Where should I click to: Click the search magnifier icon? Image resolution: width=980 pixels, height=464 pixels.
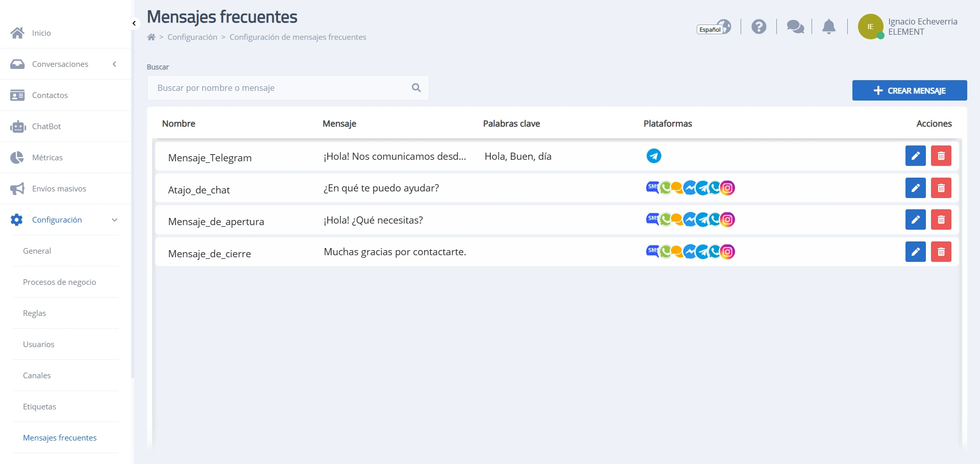pyautogui.click(x=416, y=88)
